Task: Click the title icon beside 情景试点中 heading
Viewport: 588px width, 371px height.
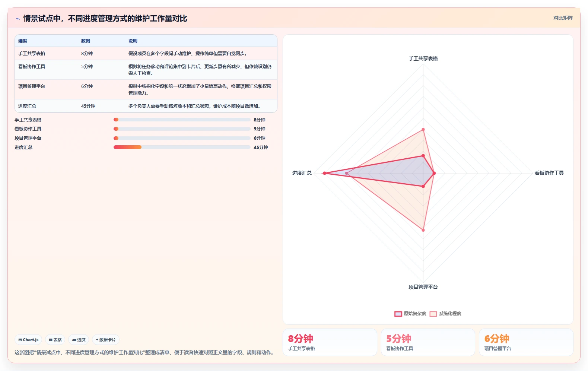Action: pos(18,19)
